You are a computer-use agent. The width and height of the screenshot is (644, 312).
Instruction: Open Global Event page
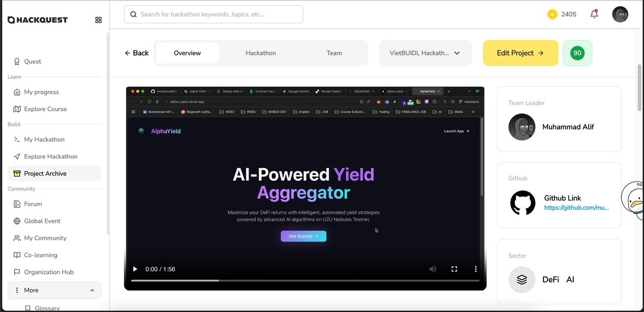pyautogui.click(x=54, y=221)
